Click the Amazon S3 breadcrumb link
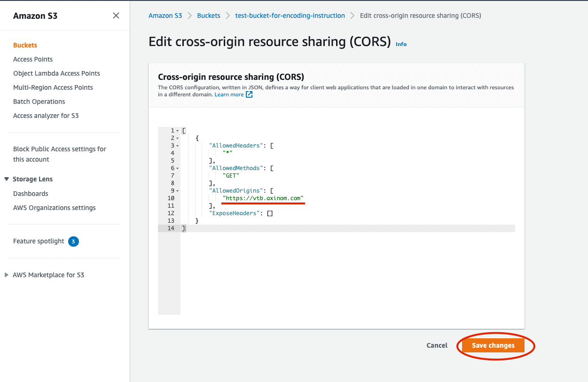Viewport: 588px width, 382px height. tap(165, 16)
